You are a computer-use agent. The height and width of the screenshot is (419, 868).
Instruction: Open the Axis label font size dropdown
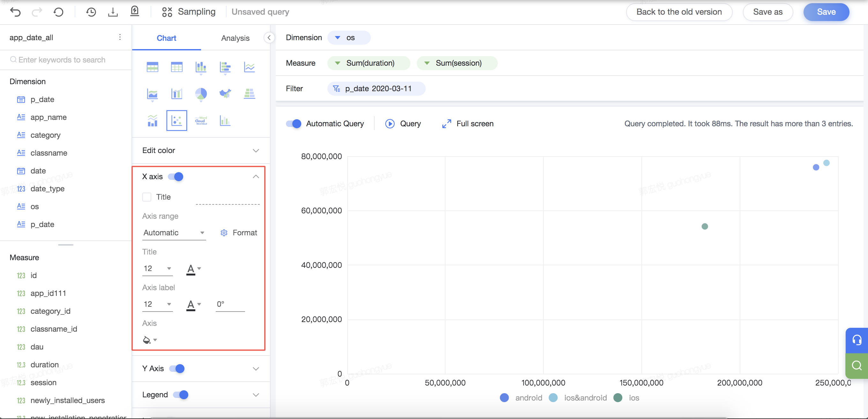157,304
